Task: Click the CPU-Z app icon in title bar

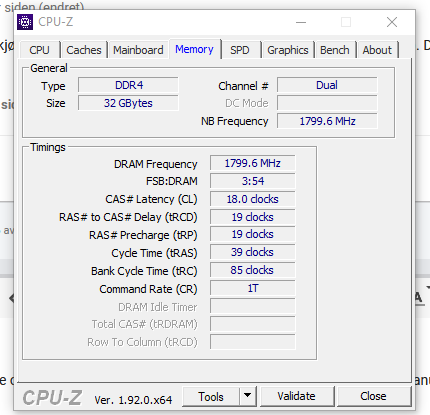Action: pyautogui.click(x=25, y=22)
